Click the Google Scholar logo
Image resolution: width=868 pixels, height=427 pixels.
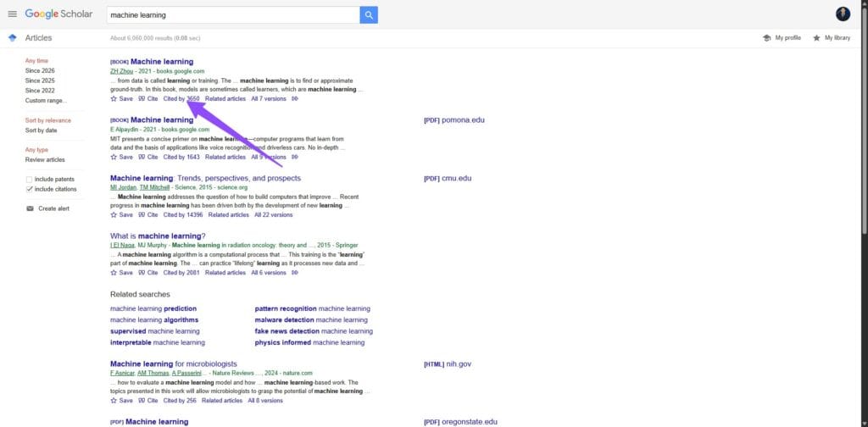[58, 14]
